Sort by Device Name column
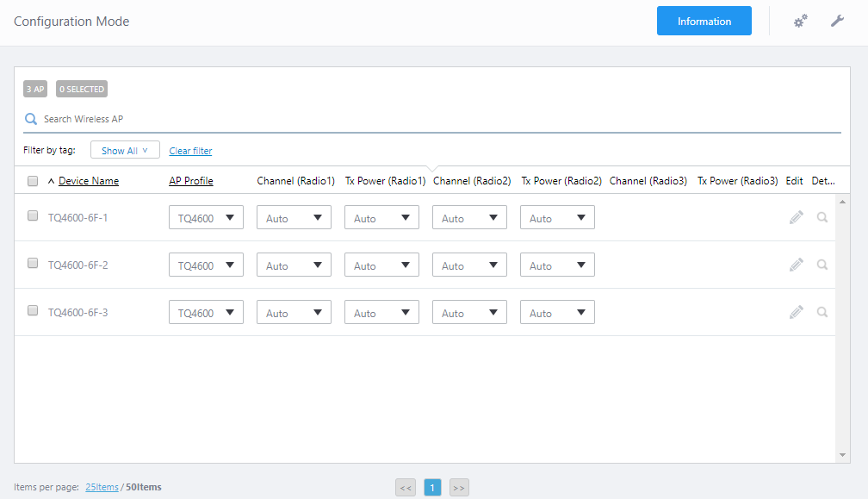This screenshot has width=868, height=499. [89, 181]
